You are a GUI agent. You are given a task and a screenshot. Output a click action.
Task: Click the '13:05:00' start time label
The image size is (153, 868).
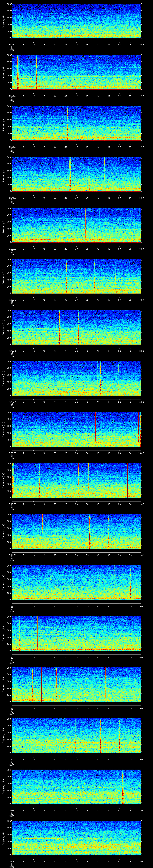pyautogui.click(x=12, y=249)
